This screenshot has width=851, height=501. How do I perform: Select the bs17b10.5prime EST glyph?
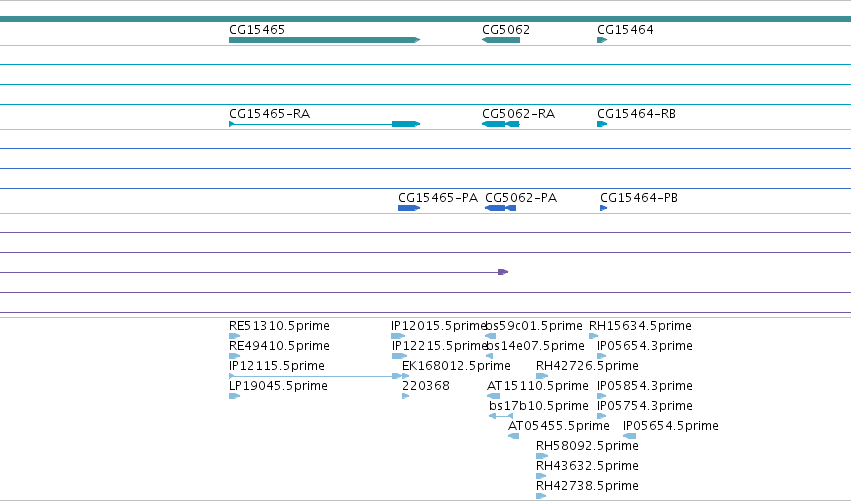501,416
